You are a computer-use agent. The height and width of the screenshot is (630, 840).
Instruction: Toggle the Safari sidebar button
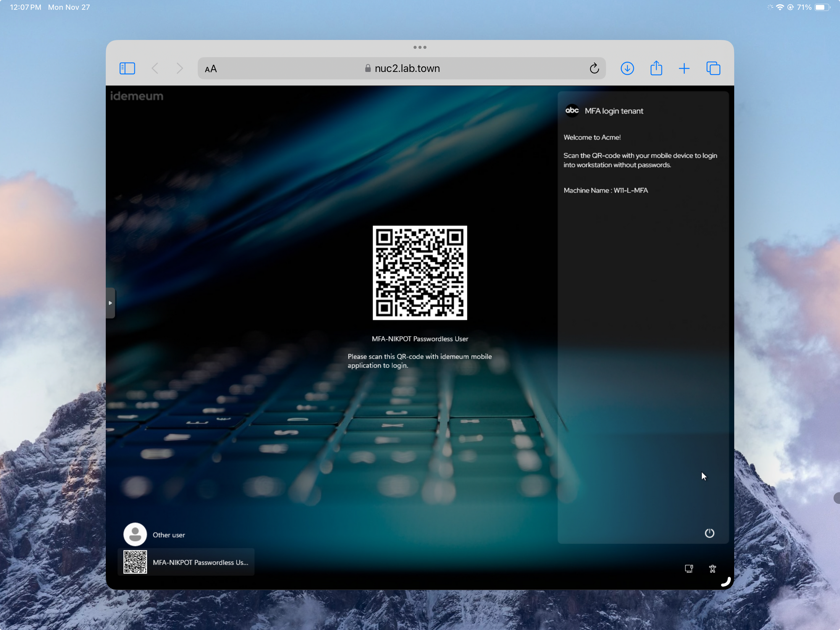(x=127, y=69)
